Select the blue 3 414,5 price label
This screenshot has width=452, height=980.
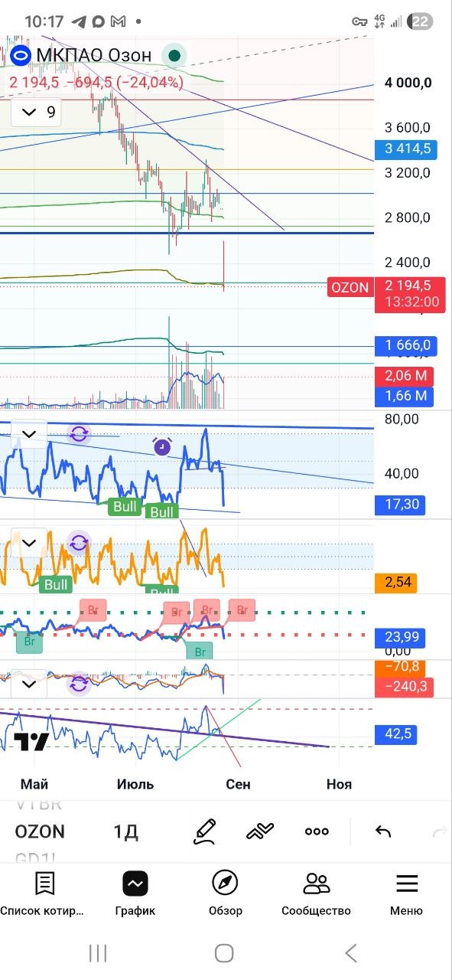click(405, 149)
